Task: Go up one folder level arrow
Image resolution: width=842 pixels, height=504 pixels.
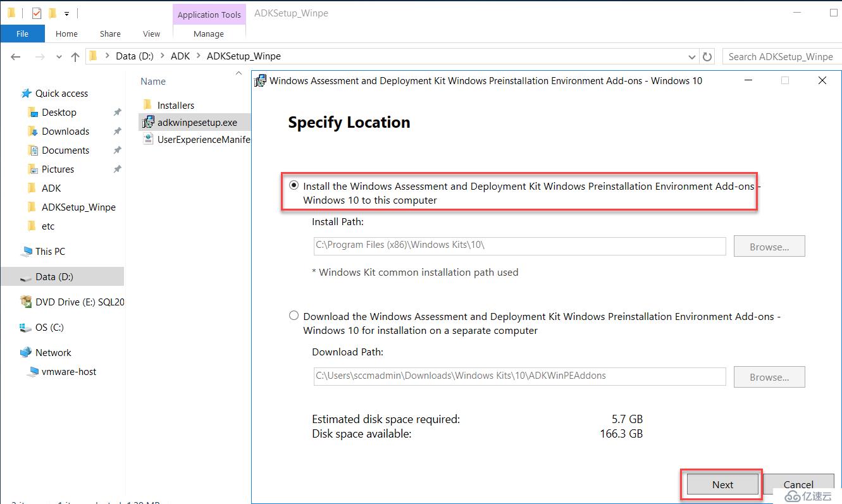Action: [75, 56]
